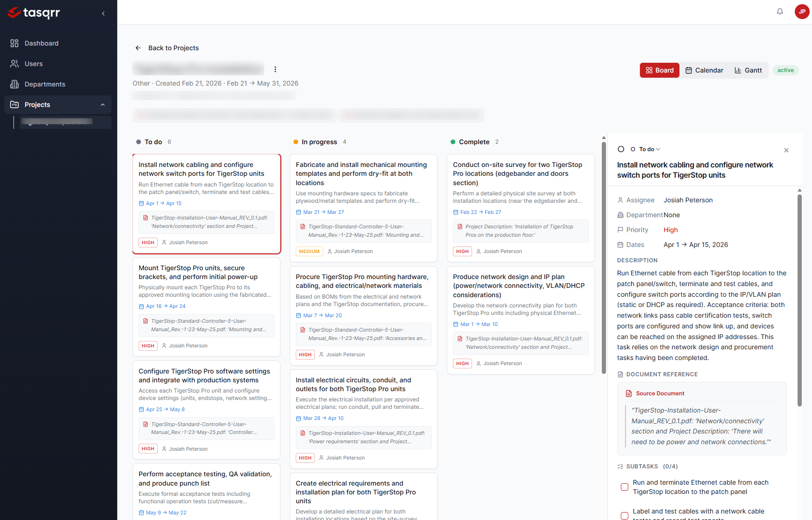Viewport: 812px width, 520px height.
Task: Check subtask to run and terminate Ethernet cable
Action: [624, 487]
